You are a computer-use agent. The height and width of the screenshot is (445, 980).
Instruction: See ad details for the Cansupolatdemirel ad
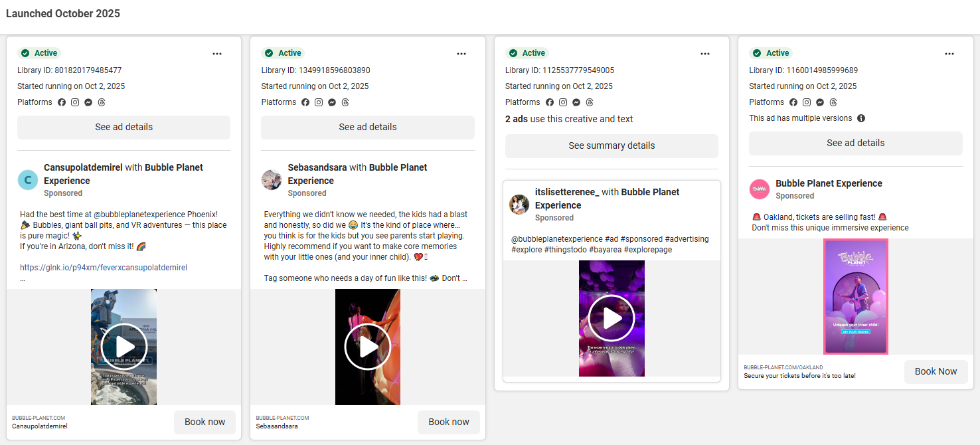[123, 127]
